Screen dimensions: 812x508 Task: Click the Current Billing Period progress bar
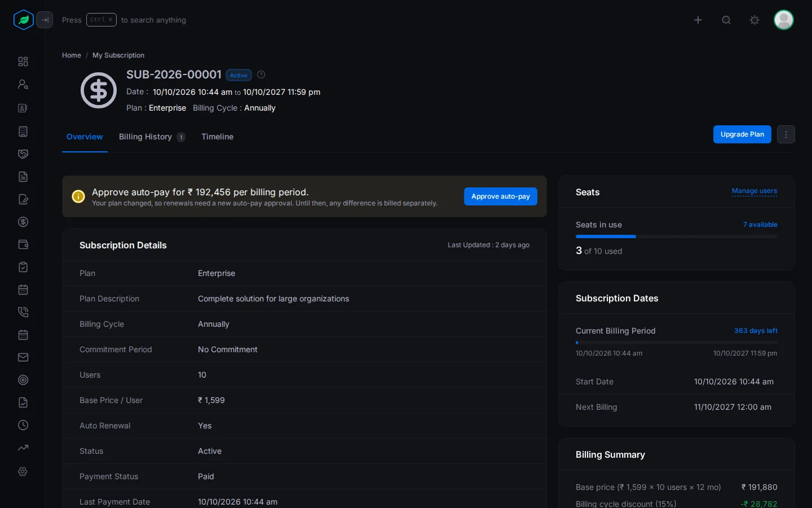click(677, 343)
